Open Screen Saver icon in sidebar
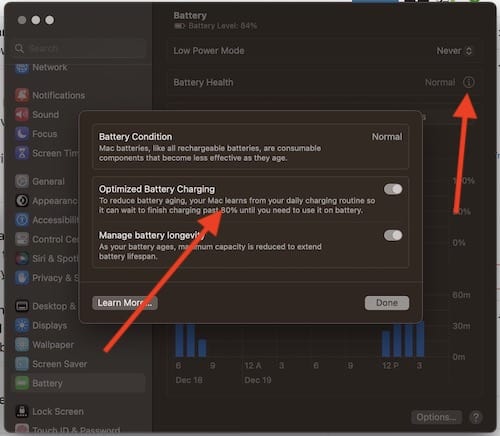 pos(22,364)
